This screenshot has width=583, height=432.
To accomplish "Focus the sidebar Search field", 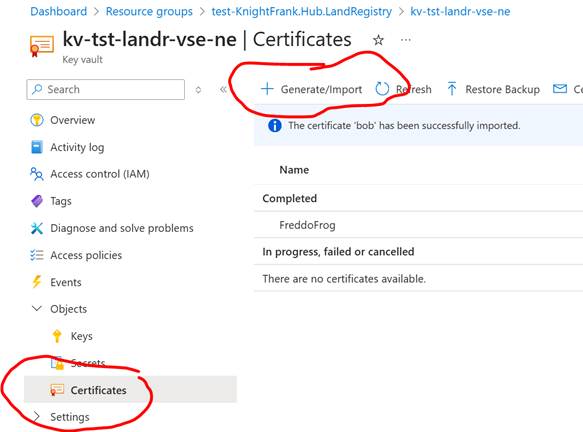I will (x=106, y=89).
